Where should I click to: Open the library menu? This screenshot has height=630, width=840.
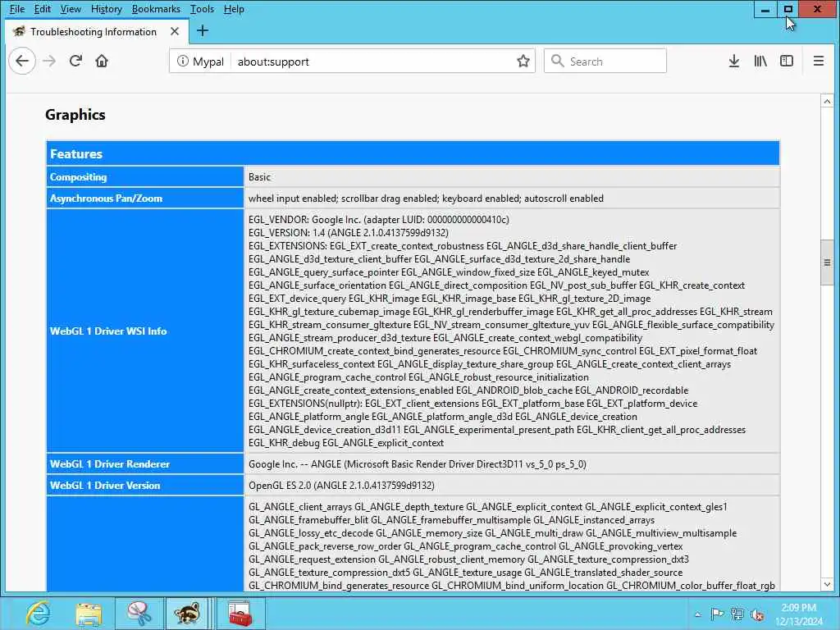pos(760,61)
